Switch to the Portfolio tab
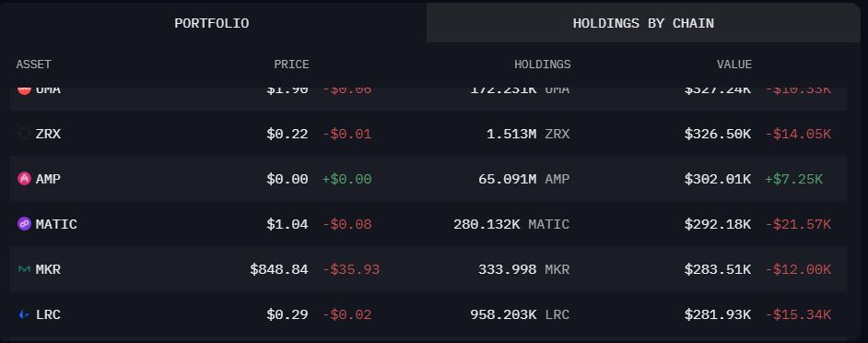Screen dimensions: 868x343 coord(212,23)
